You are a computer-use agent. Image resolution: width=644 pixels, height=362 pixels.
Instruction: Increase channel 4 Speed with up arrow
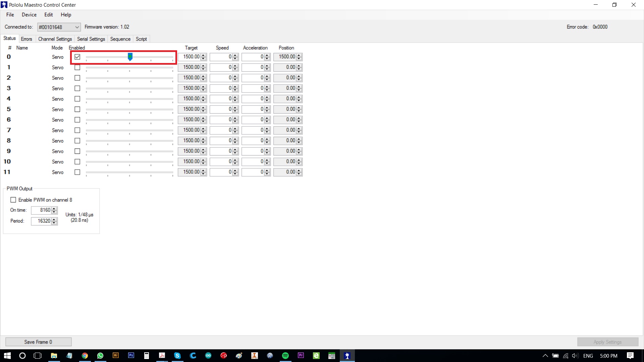(235, 97)
